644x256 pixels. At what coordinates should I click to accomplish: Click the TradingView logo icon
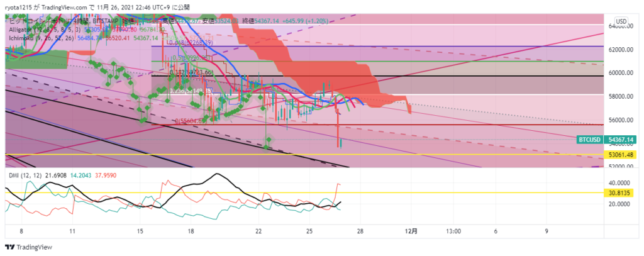click(9, 247)
